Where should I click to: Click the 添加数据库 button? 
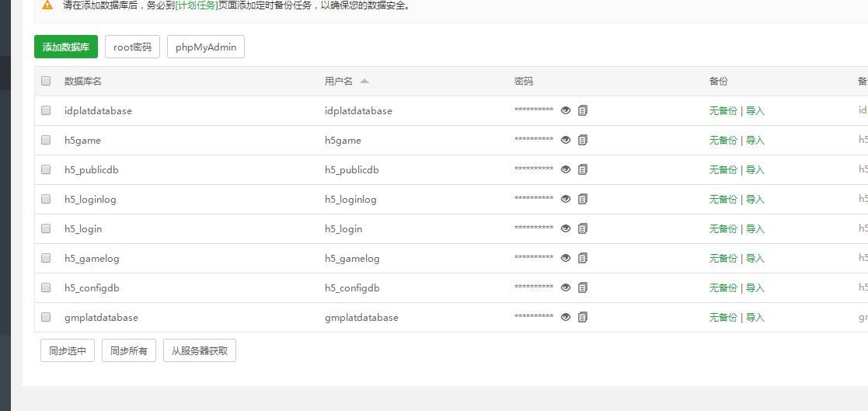(66, 47)
